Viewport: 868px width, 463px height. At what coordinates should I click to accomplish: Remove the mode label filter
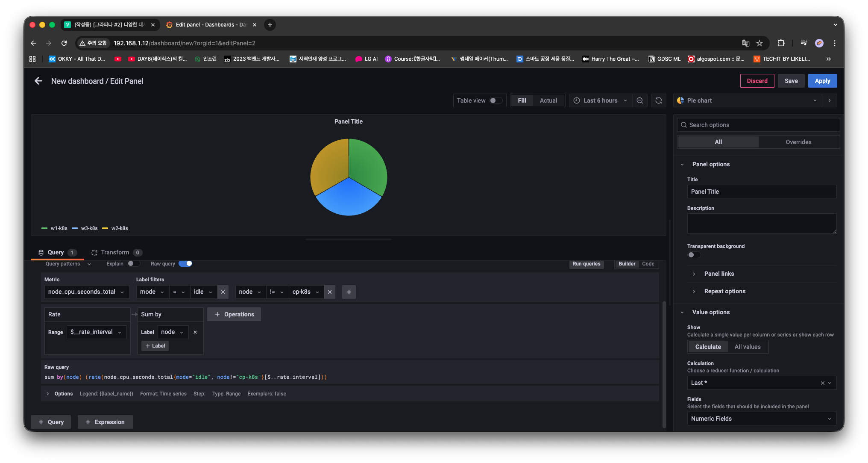tap(223, 292)
